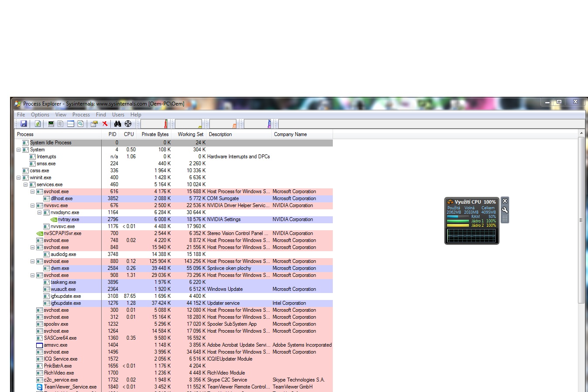The width and height of the screenshot is (588, 392).
Task: Click the armsvc.exe process icon
Action: point(40,345)
